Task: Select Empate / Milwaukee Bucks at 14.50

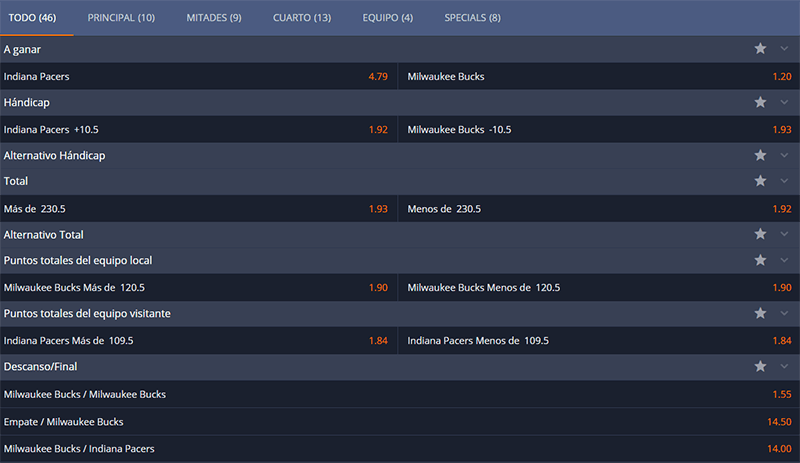Action: [400, 422]
